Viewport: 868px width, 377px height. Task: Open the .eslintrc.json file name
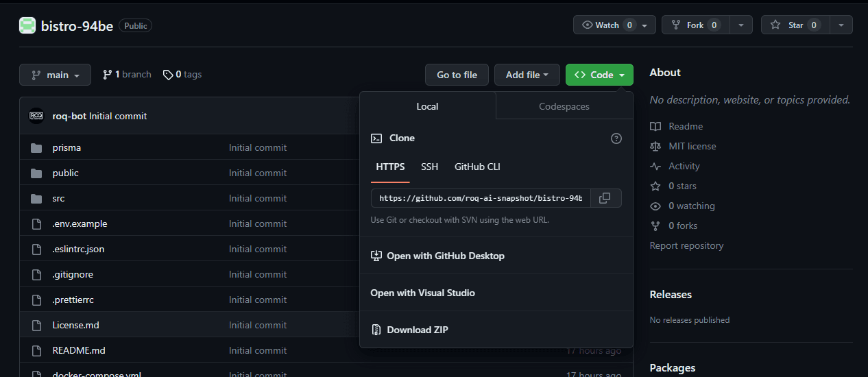click(x=78, y=249)
